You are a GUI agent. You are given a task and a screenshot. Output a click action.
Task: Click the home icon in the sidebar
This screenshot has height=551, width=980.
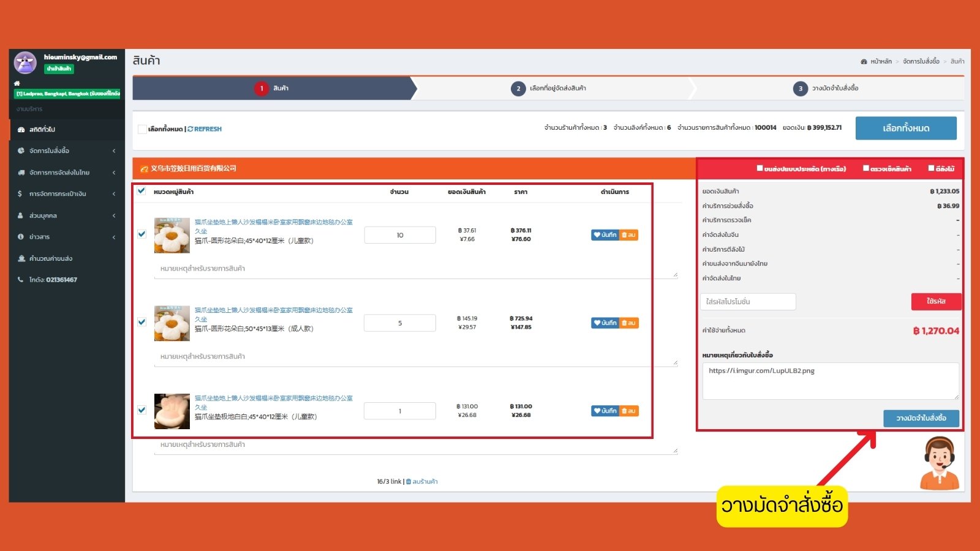click(17, 83)
